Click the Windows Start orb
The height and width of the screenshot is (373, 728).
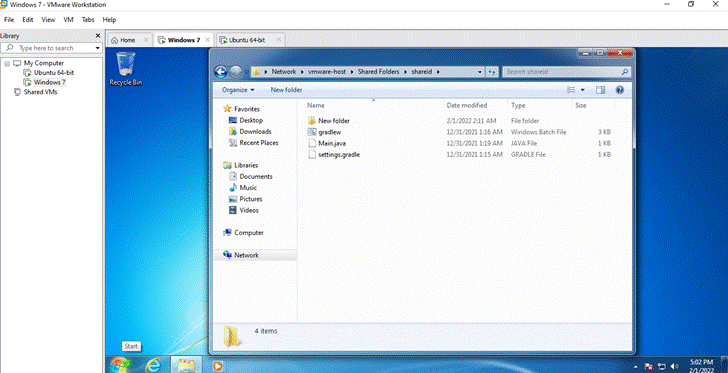[x=120, y=365]
